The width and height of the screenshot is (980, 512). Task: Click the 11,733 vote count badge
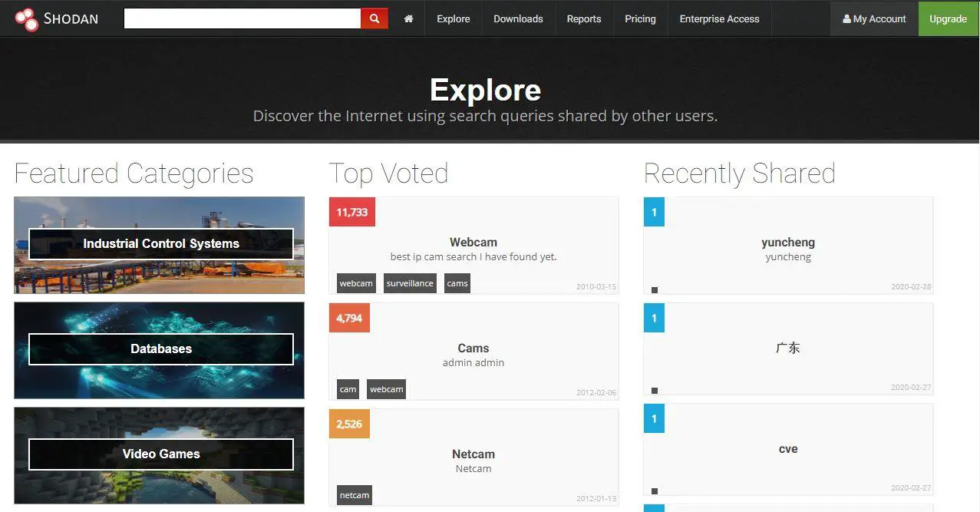coord(352,212)
